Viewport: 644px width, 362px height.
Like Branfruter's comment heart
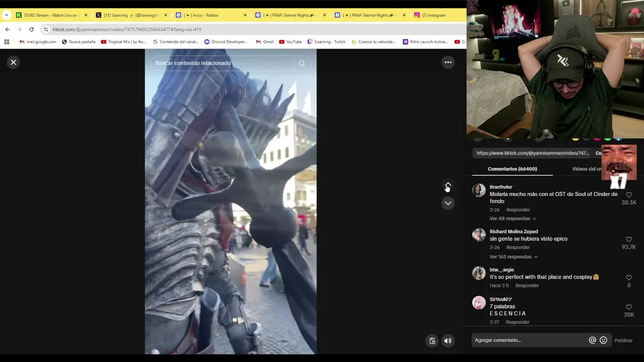pyautogui.click(x=628, y=195)
